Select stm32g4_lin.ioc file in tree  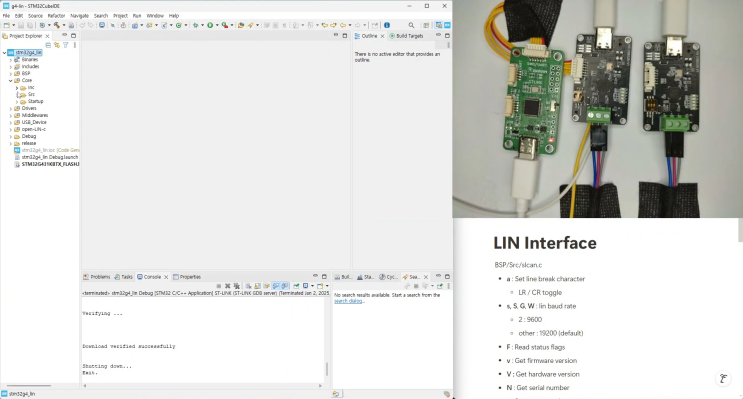(x=46, y=150)
